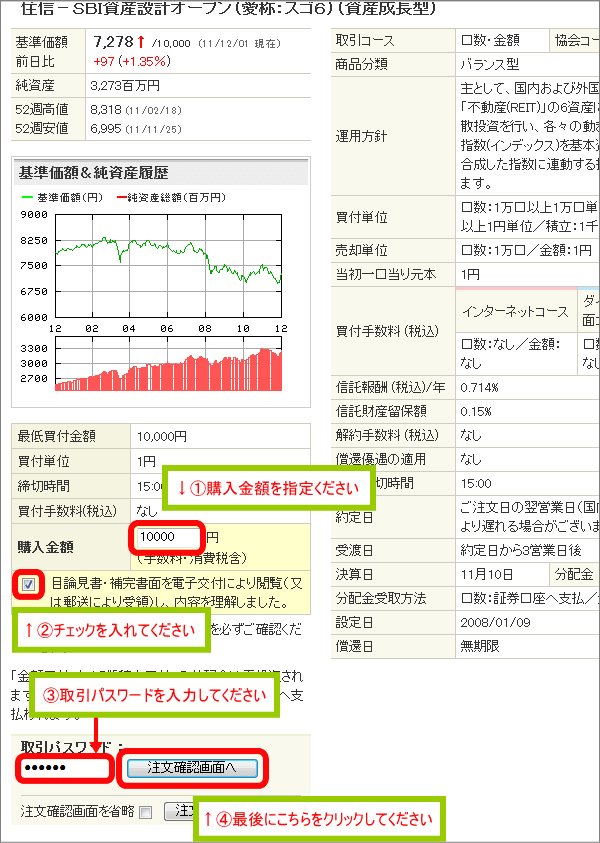Click the 決算日 row label

[354, 575]
